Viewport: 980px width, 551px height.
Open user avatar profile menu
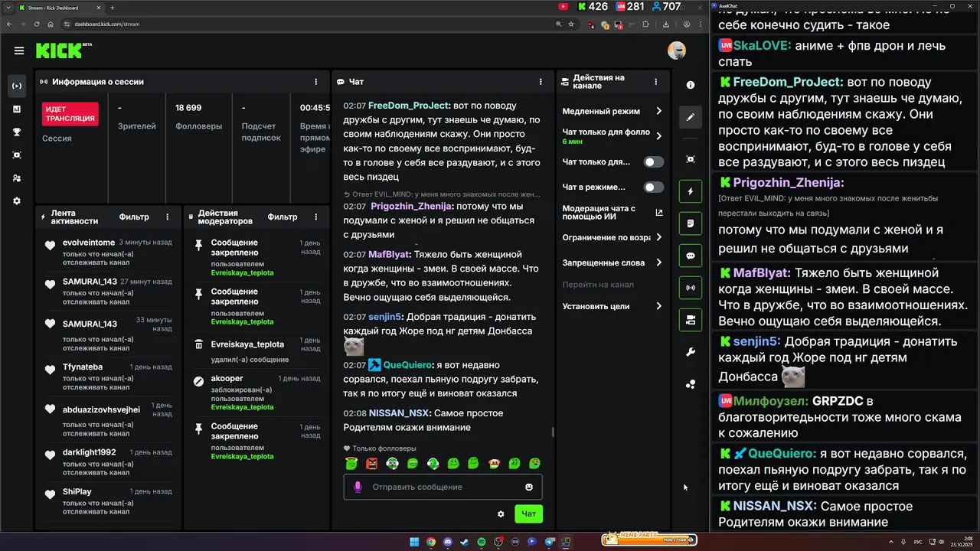[677, 51]
